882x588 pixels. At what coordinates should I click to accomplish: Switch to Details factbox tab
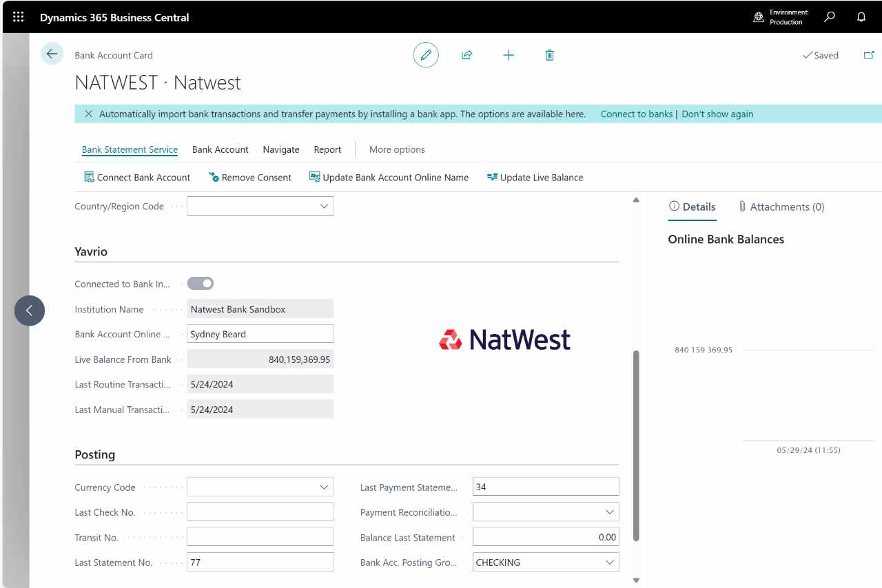pyautogui.click(x=693, y=207)
